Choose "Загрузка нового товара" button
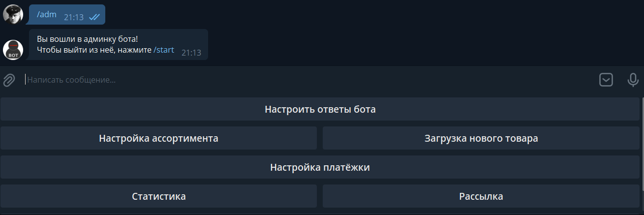Image resolution: width=644 pixels, height=215 pixels. point(481,138)
